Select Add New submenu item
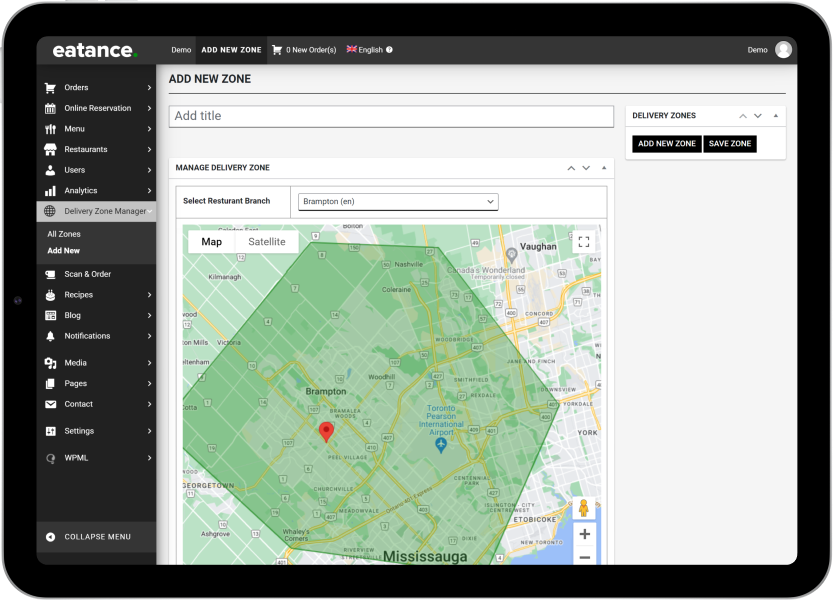The width and height of the screenshot is (833, 600). pos(64,251)
